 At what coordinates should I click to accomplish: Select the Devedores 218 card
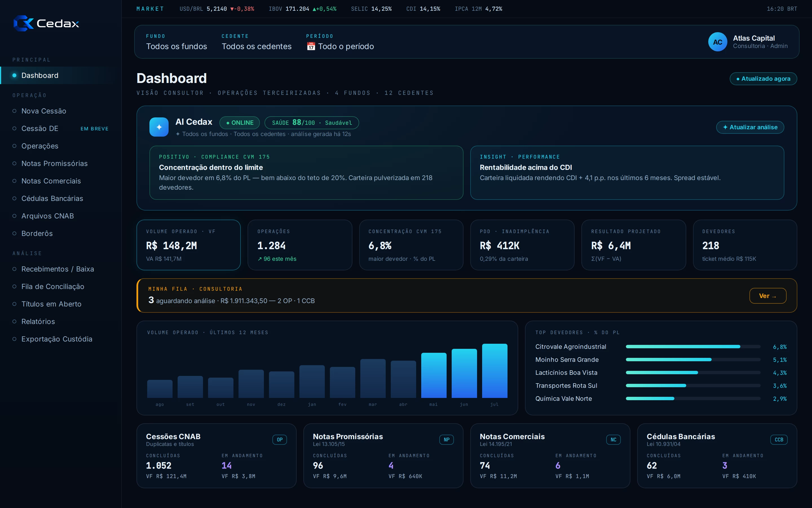click(x=745, y=245)
